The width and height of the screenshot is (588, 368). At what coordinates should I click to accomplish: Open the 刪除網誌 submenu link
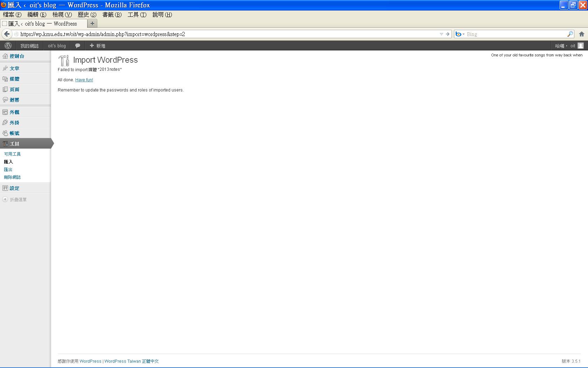tap(12, 177)
